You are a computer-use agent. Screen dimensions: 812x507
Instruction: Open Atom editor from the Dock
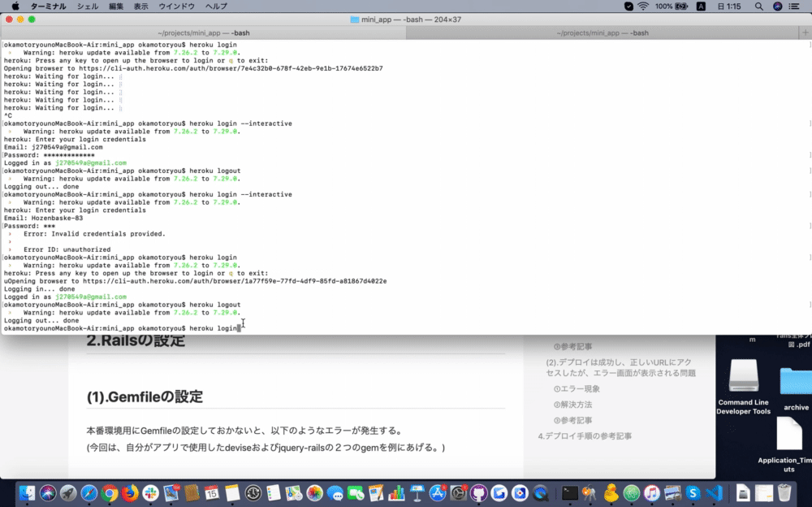(631, 492)
